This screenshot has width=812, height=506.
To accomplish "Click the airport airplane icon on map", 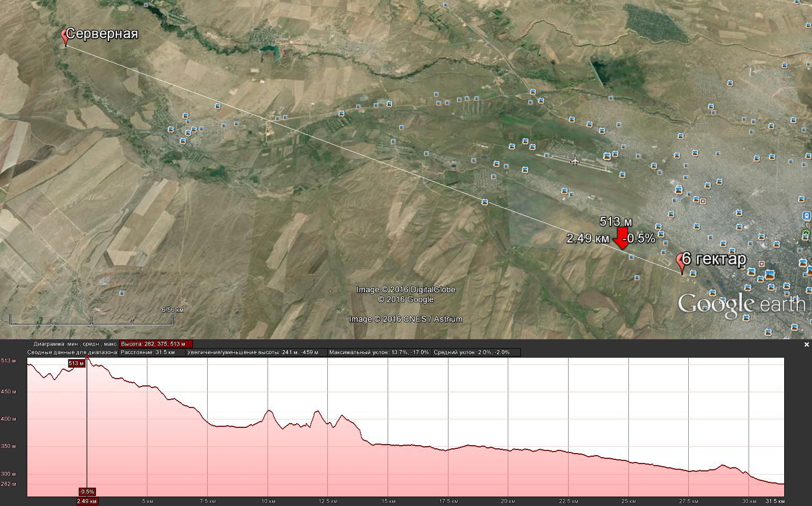I will coord(575,160).
